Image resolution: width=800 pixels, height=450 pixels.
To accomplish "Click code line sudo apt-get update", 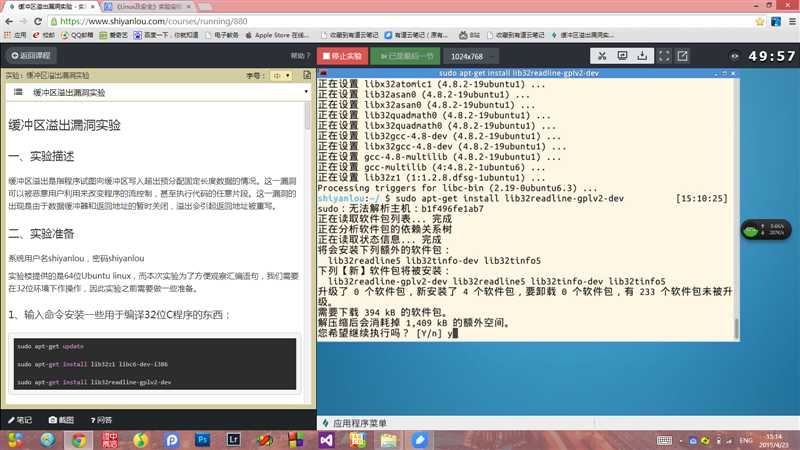I will tap(51, 346).
